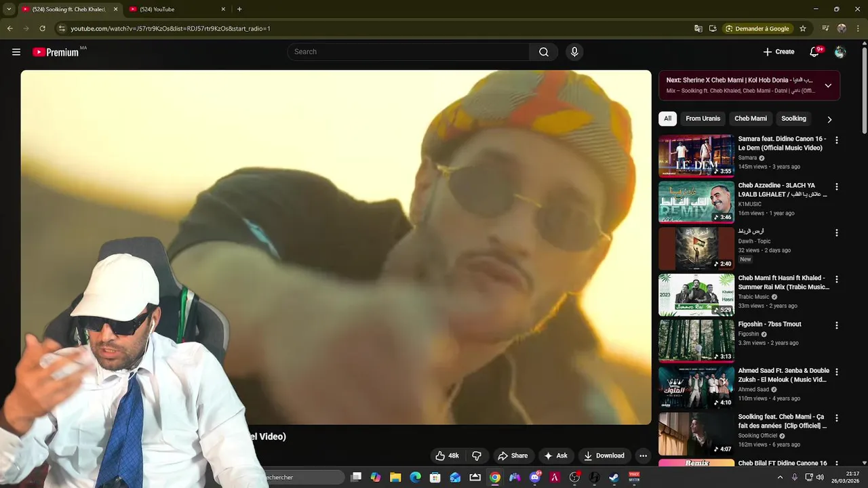Open options for Ça fait des années
The height and width of the screenshot is (488, 868).
[836, 418]
